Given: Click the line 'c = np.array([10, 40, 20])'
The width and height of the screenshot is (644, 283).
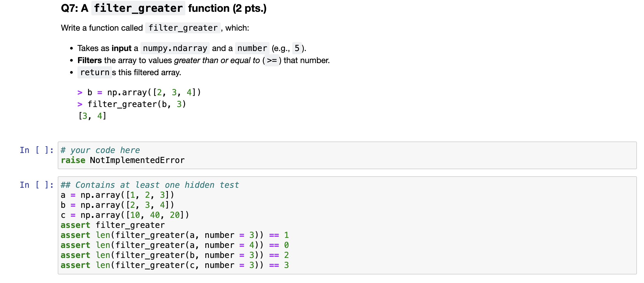Looking at the screenshot, I should pos(125,215).
